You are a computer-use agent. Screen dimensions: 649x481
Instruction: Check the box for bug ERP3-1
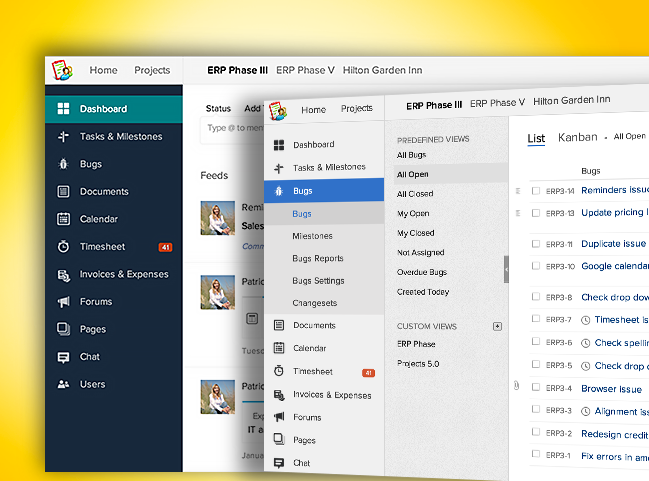[536, 456]
